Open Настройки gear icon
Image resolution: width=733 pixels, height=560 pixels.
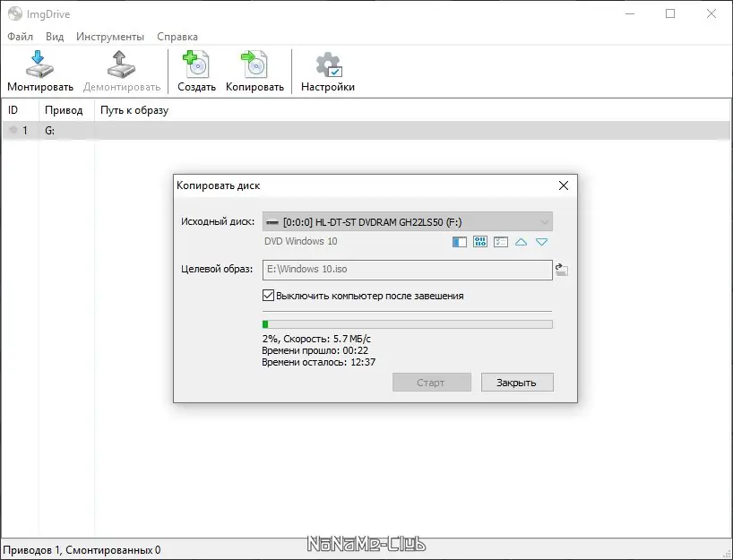pyautogui.click(x=329, y=65)
